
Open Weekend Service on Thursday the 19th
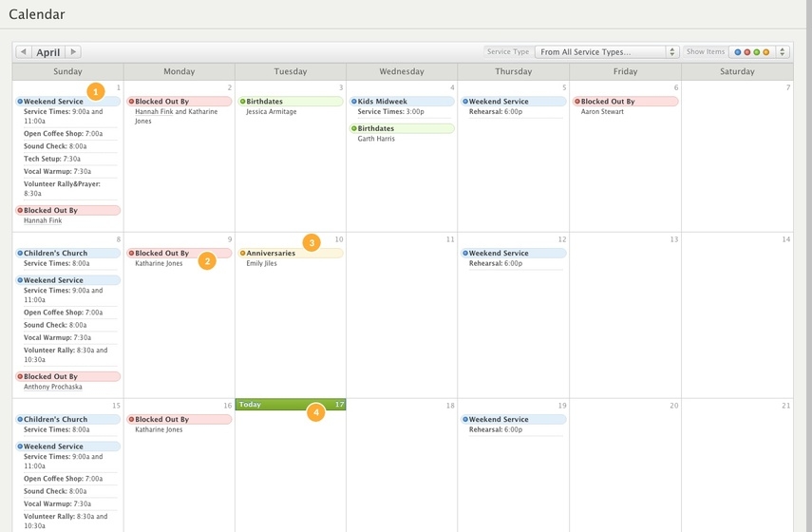point(514,420)
